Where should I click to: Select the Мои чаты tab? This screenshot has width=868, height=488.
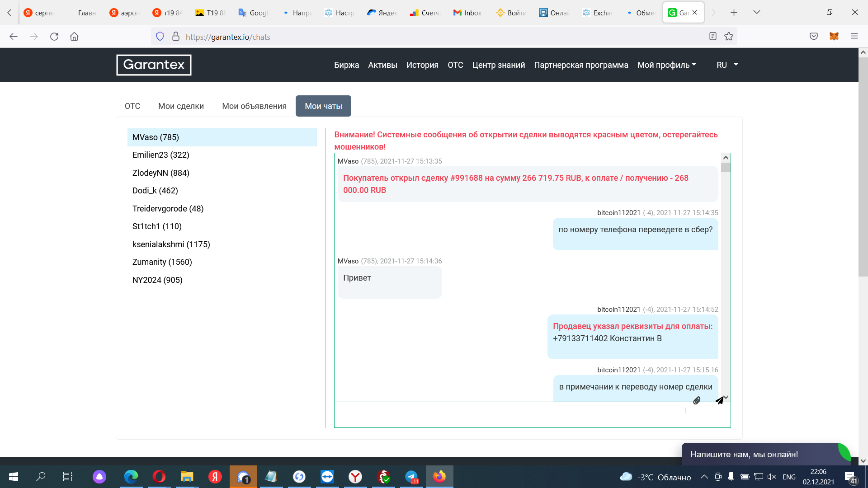323,106
